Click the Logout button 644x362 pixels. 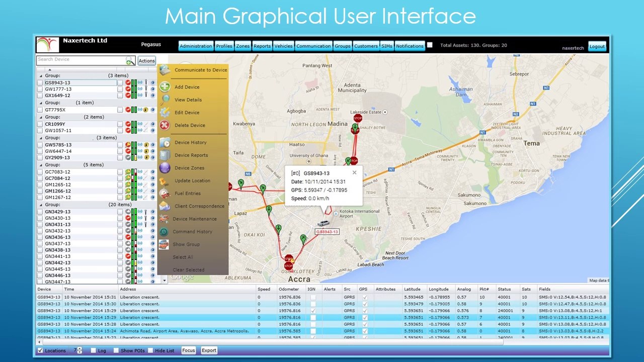coord(597,46)
